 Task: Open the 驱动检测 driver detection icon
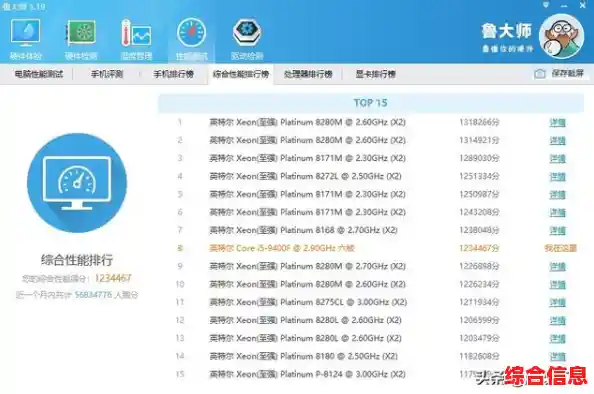pos(247,38)
